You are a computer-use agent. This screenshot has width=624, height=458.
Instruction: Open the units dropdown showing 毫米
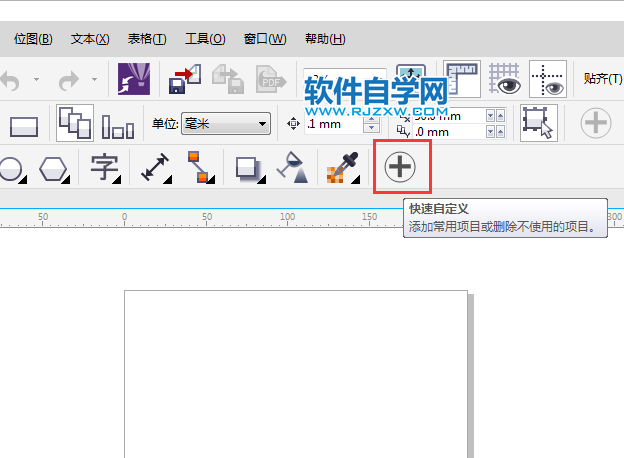(x=225, y=124)
